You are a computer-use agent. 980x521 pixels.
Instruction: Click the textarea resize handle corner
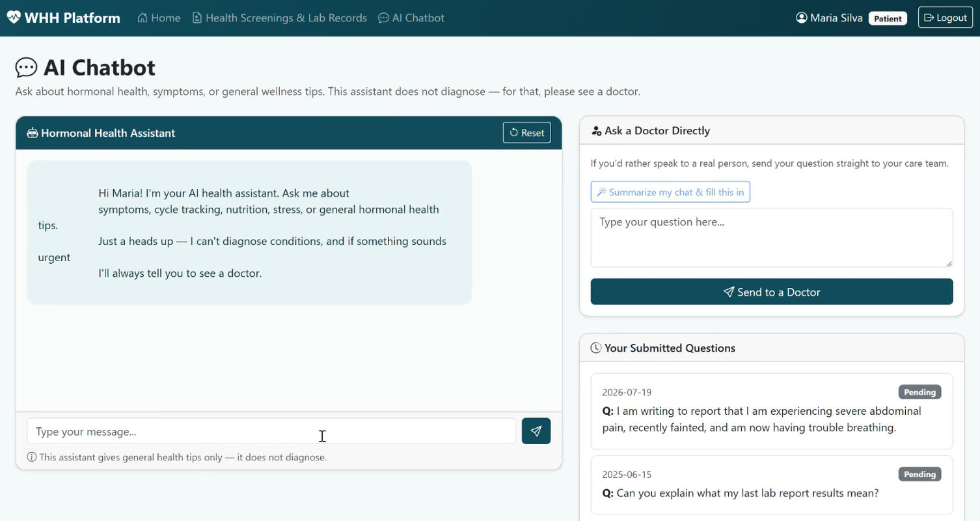949,262
